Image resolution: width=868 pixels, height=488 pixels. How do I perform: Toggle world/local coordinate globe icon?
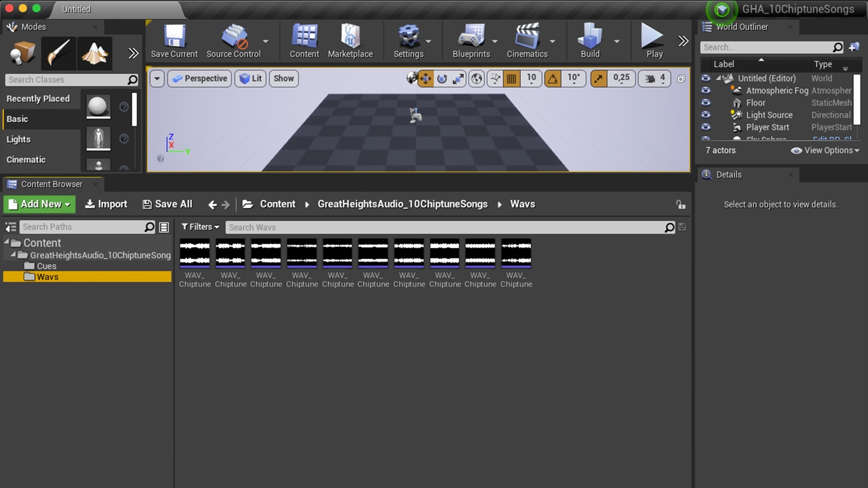(477, 79)
